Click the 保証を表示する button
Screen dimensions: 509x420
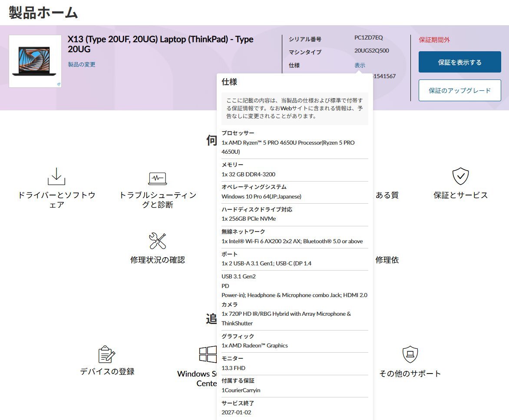[459, 62]
